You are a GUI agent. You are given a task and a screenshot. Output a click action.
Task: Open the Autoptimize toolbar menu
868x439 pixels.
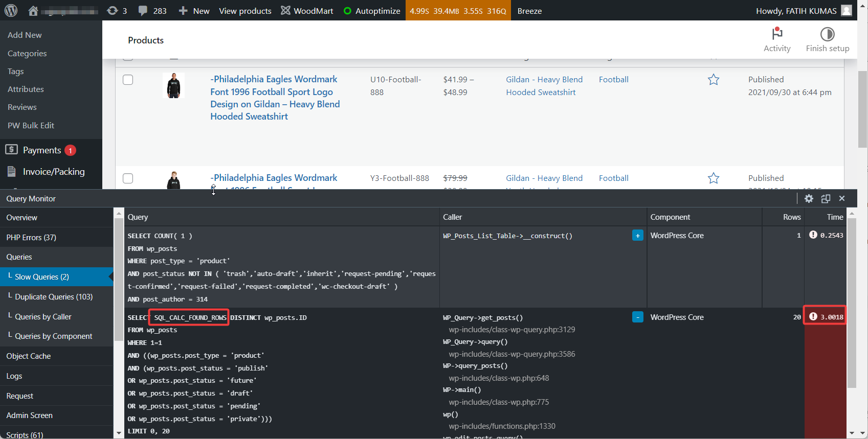372,11
